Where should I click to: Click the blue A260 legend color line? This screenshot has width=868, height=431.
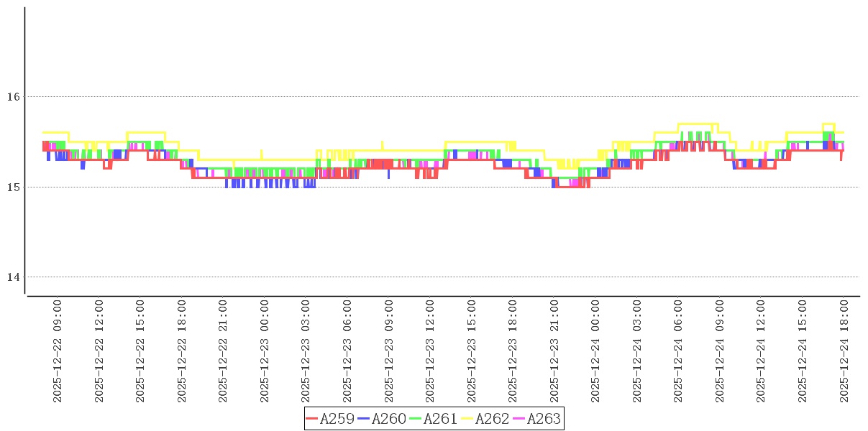pos(364,419)
